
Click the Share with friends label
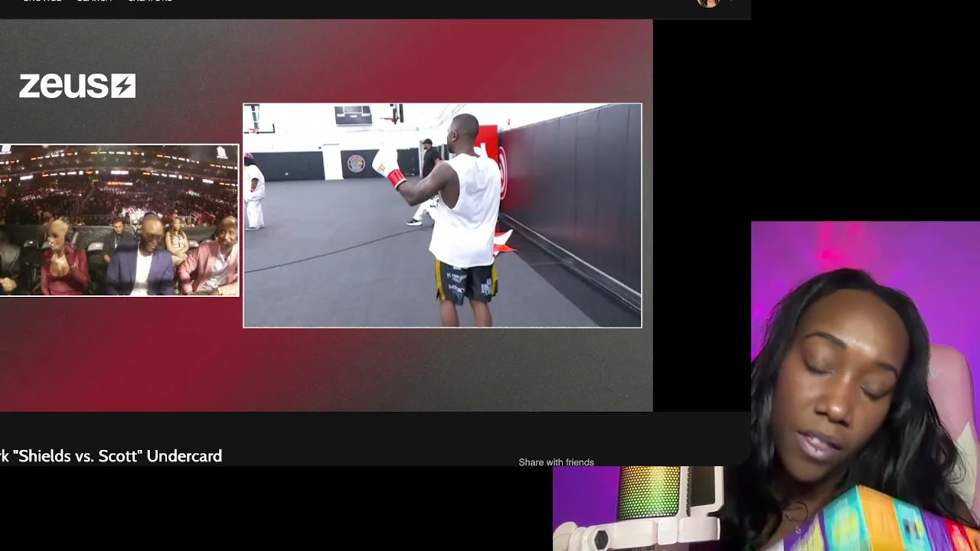click(x=556, y=462)
